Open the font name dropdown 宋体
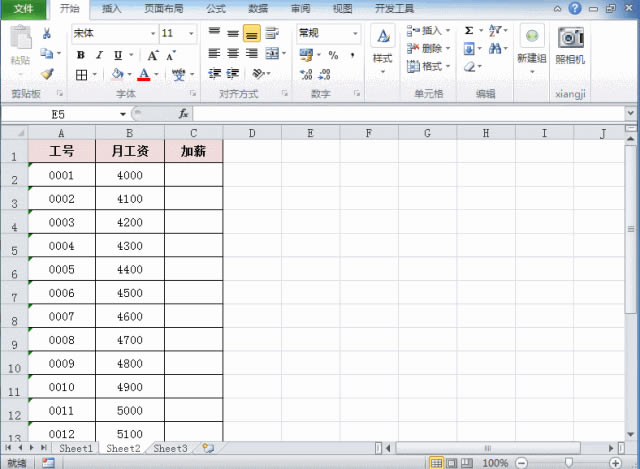 (x=153, y=33)
